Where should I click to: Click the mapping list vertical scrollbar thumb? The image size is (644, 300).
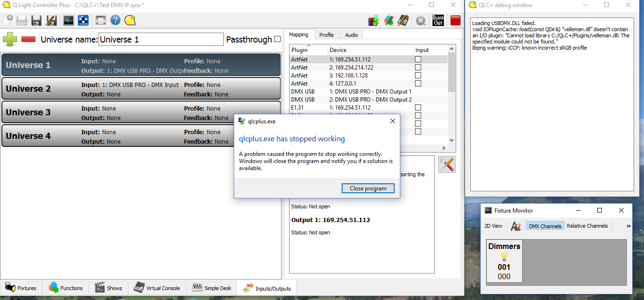451,72
